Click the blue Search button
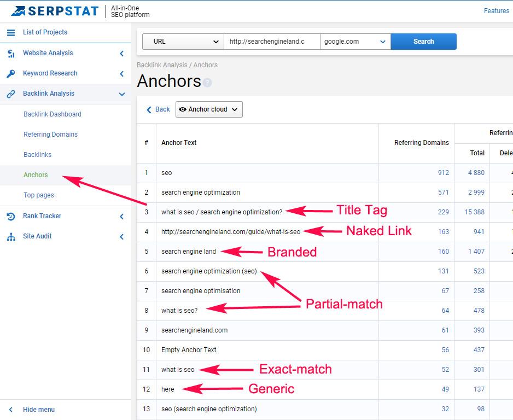The image size is (513, 420). [424, 42]
